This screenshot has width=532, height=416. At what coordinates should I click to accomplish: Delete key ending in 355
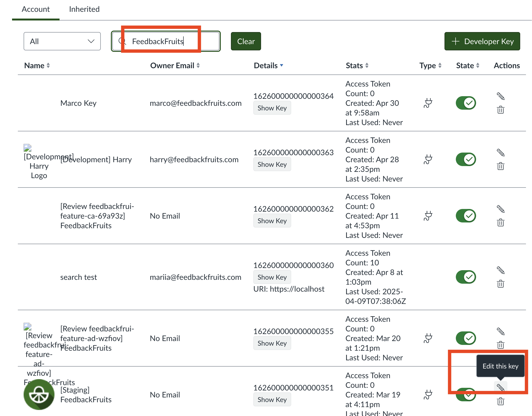point(500,345)
